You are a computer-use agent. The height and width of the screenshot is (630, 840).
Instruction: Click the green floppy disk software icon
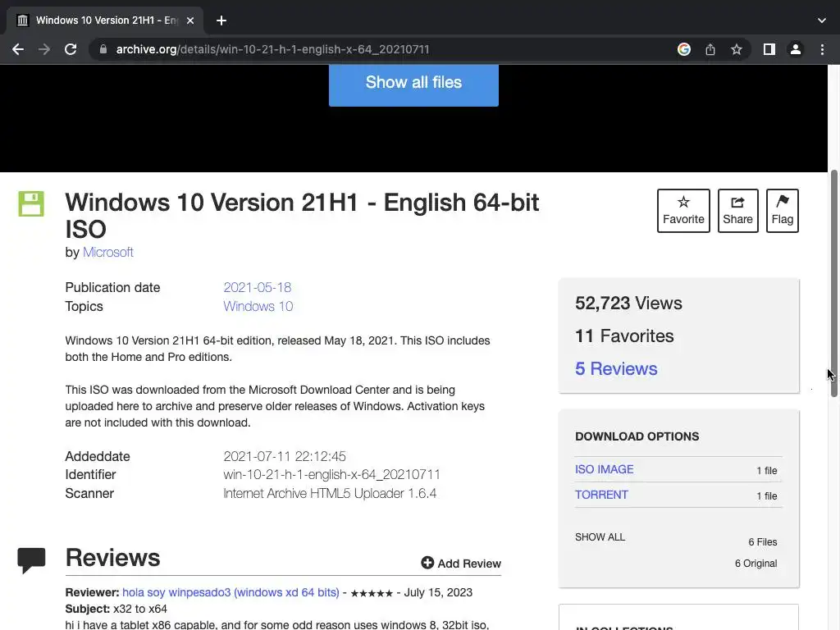click(31, 203)
